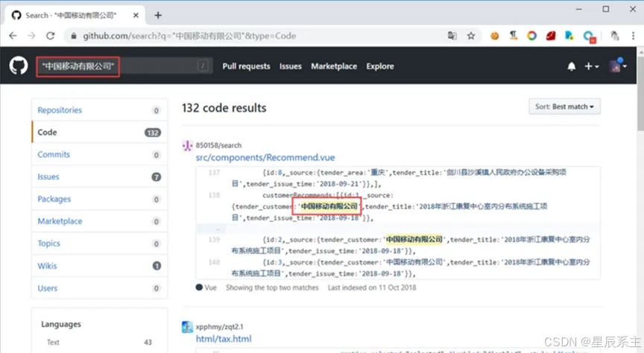Select the Users filter in the sidebar
Screen dimensions: 644x353
click(x=99, y=287)
